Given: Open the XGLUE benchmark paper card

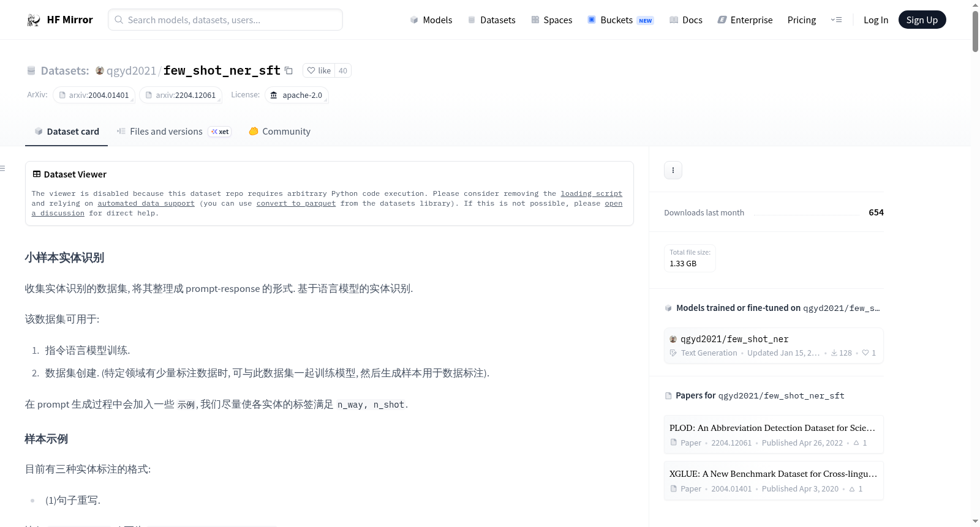Looking at the screenshot, I should coord(774,480).
